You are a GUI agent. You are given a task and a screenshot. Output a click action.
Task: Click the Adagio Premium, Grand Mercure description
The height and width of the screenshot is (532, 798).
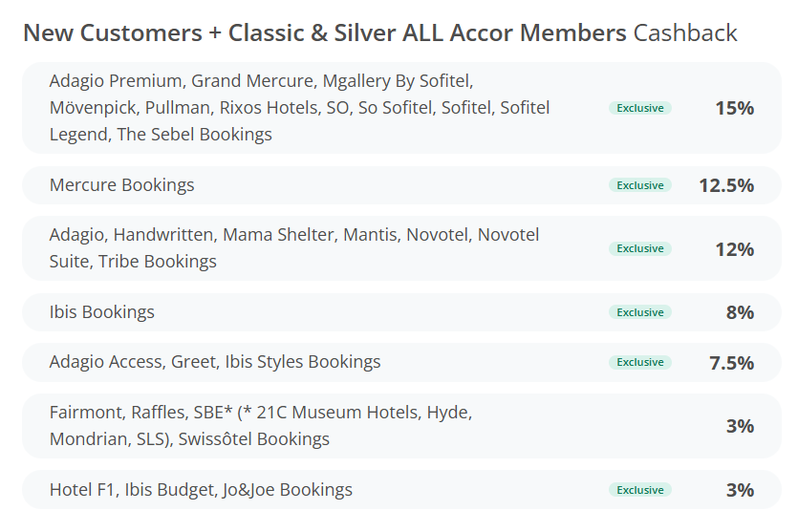point(299,108)
